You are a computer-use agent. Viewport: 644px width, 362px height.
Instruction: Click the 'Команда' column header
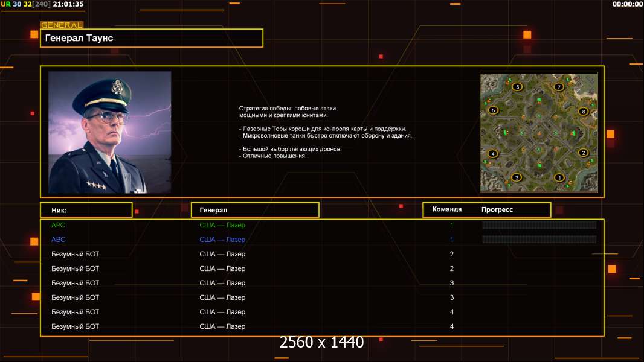point(447,209)
